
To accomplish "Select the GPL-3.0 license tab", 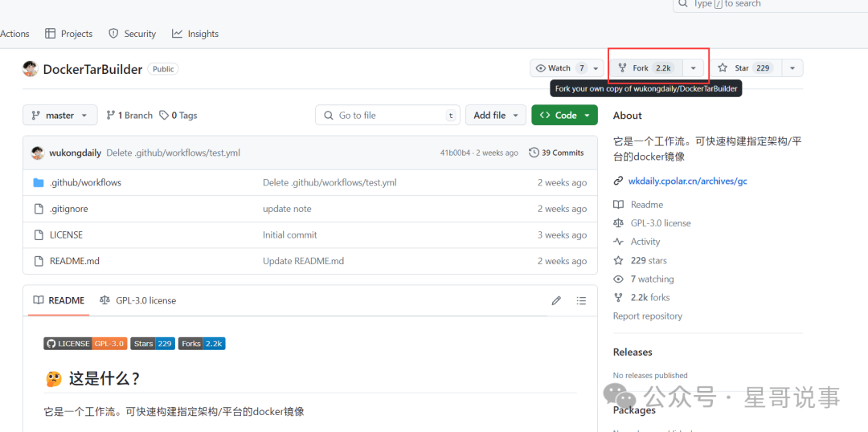I will 138,300.
